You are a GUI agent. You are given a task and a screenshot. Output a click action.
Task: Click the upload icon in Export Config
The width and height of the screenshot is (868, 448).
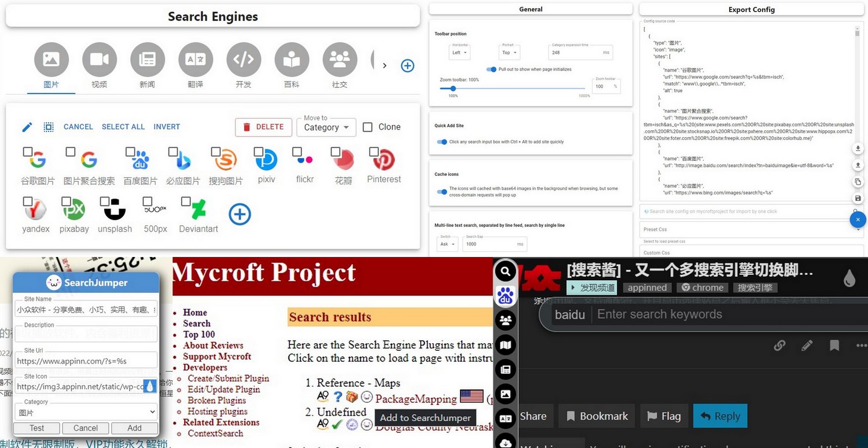858,166
